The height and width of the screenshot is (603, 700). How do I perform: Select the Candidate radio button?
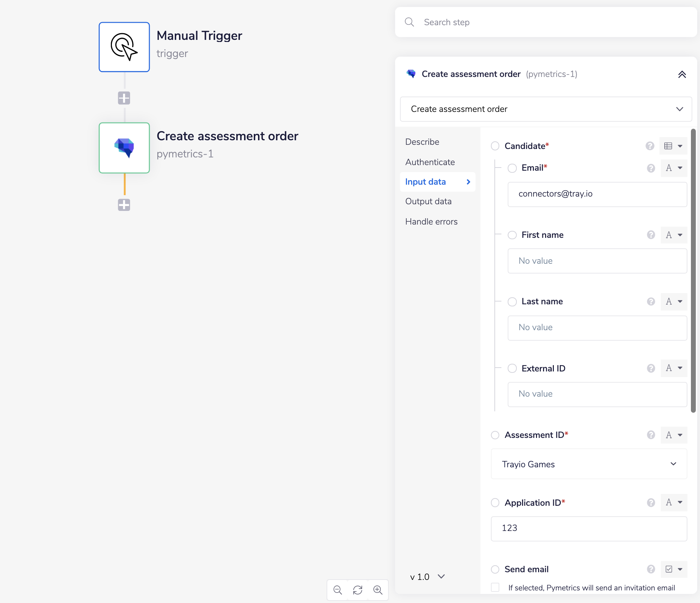495,146
